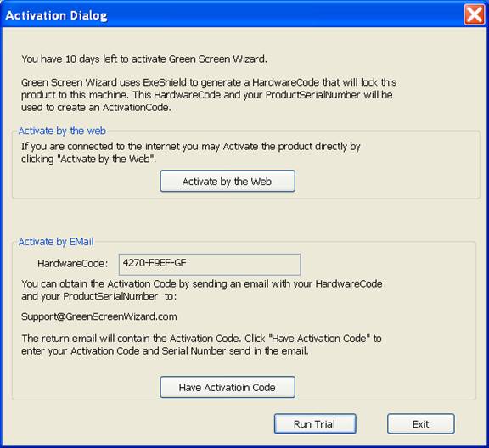
Task: Click the 'clicking "Activate by the Web".' text line
Action: (x=88, y=159)
